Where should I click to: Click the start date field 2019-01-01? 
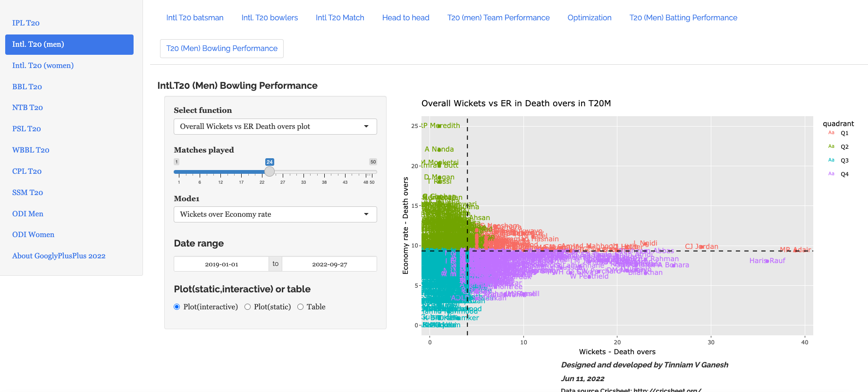point(221,264)
